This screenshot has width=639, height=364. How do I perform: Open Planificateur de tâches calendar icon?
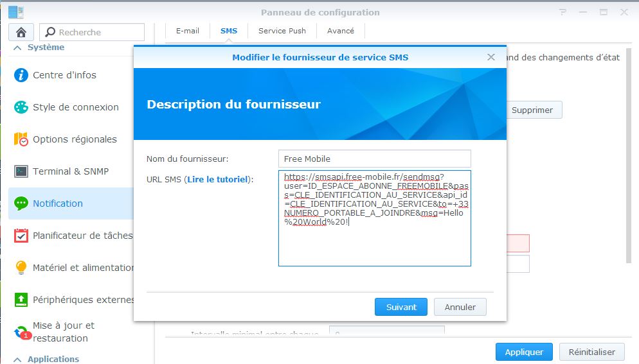(x=21, y=236)
